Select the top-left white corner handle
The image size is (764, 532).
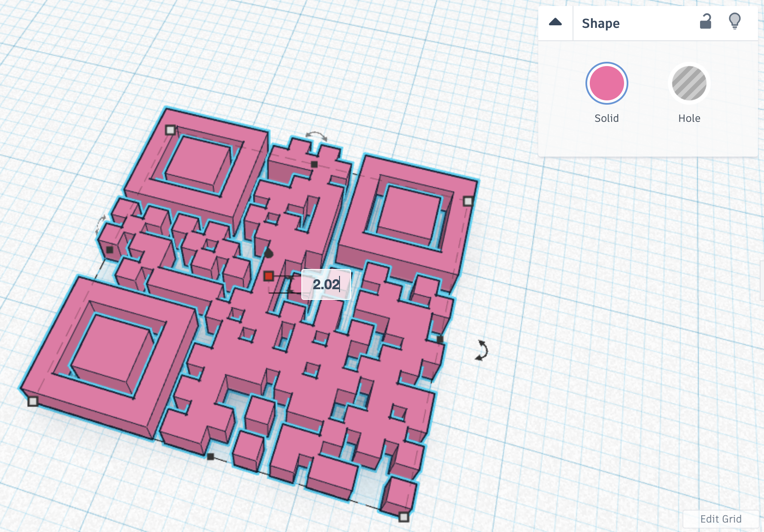click(170, 130)
